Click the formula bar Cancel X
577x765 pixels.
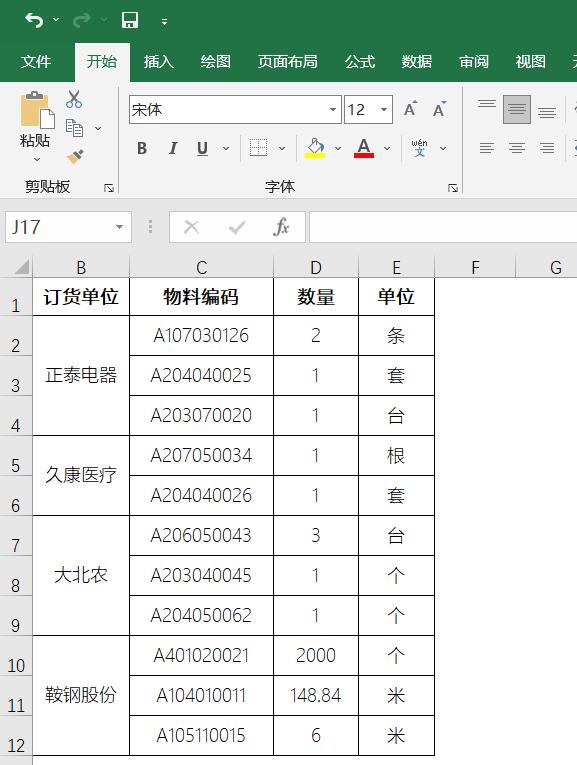[192, 227]
